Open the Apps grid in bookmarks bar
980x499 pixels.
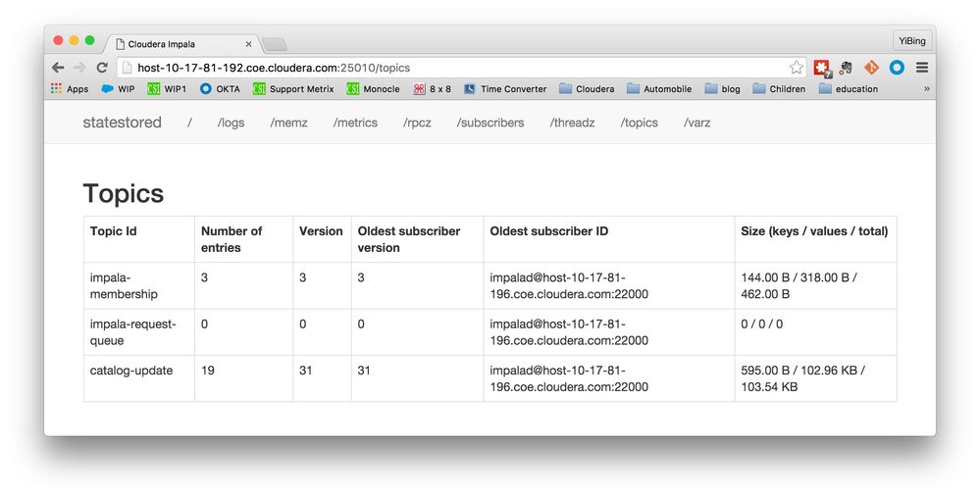click(69, 89)
